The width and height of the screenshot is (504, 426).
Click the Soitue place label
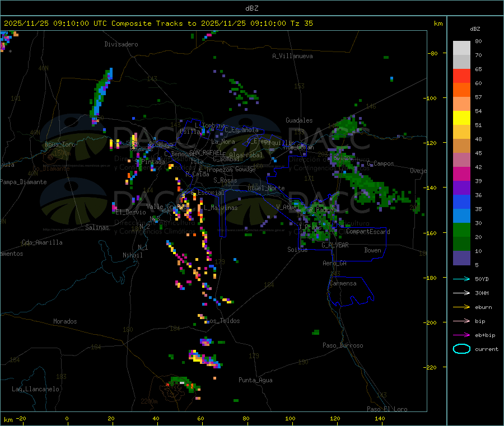[x=297, y=250]
